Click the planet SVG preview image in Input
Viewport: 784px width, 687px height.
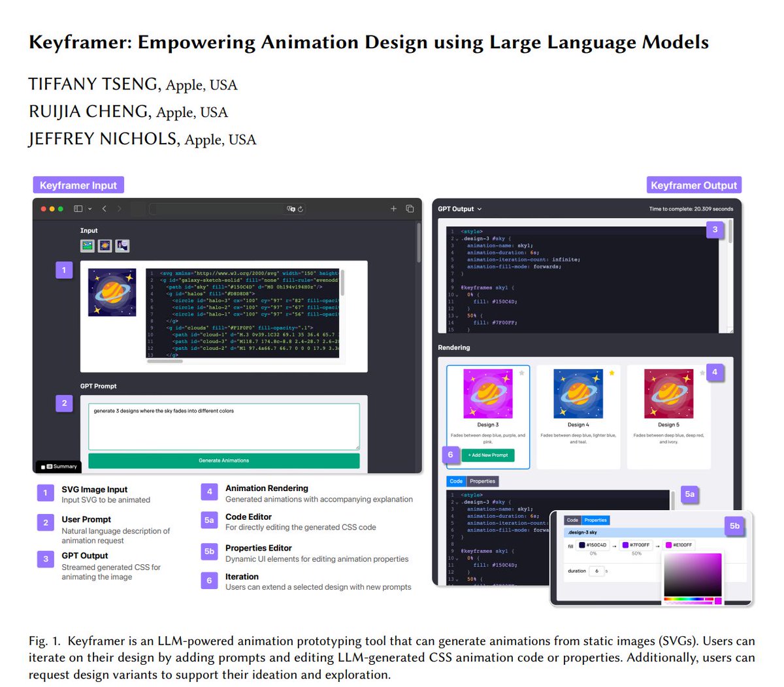[112, 292]
